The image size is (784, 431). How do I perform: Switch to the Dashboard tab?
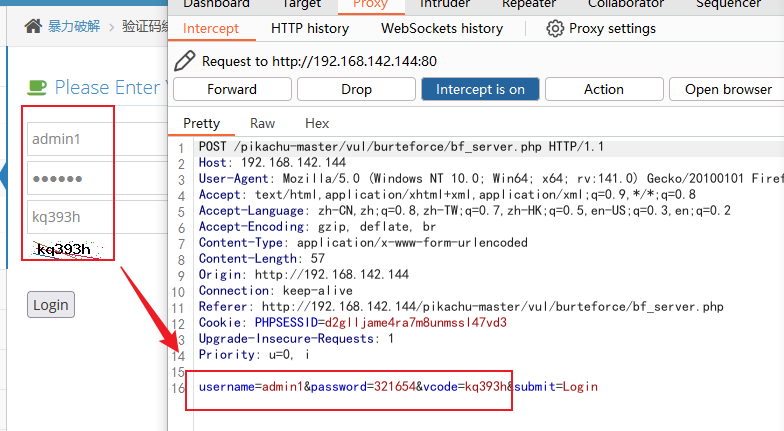coord(216,4)
